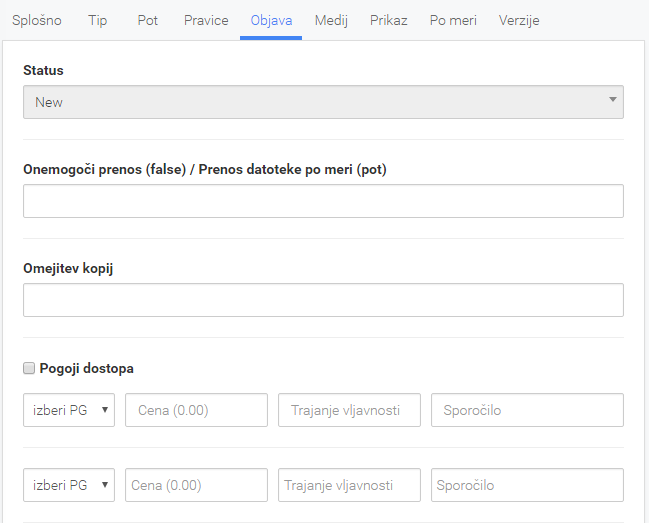Open the second izberi PG dropdown
649x523 pixels.
[x=69, y=485]
